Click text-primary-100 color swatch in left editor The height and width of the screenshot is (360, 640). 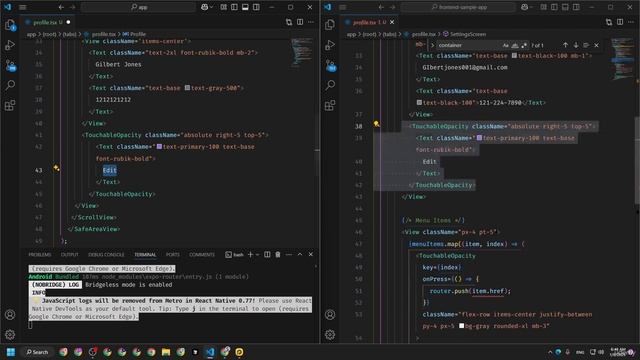click(160, 147)
